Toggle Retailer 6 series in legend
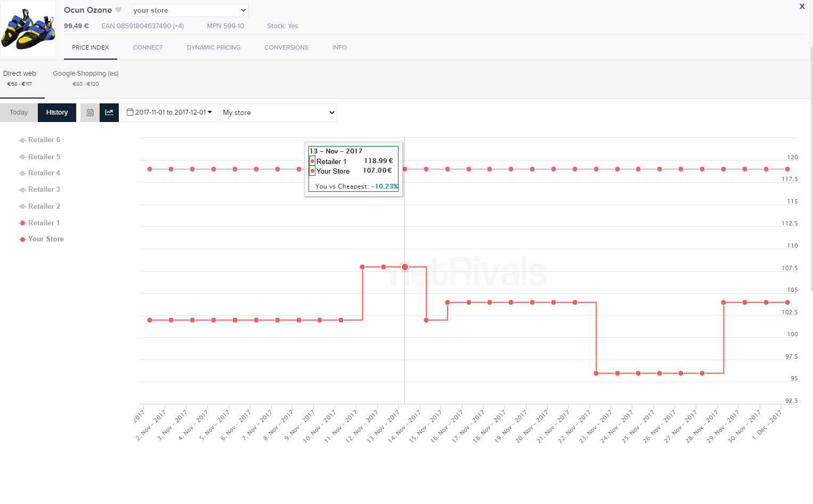Viewport: 813px width, 504px height. click(39, 140)
